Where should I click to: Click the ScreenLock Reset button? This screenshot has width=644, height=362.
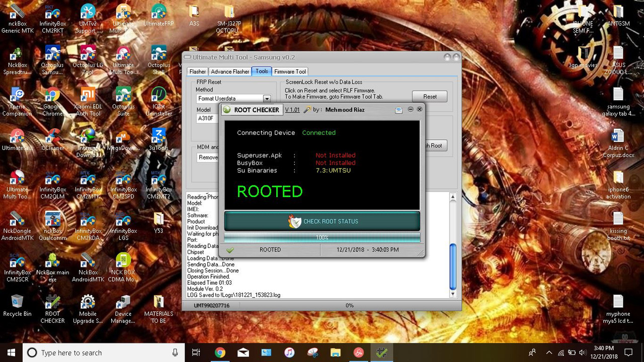click(430, 97)
